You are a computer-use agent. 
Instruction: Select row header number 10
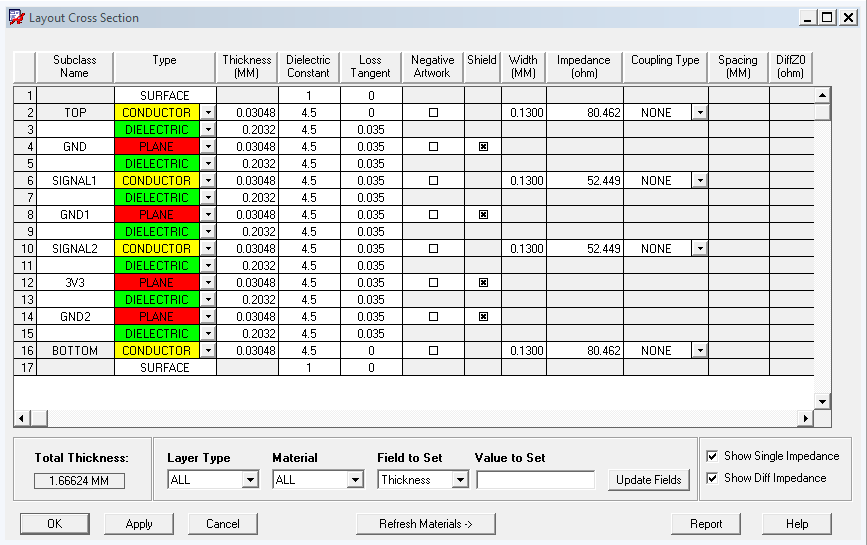click(25, 249)
